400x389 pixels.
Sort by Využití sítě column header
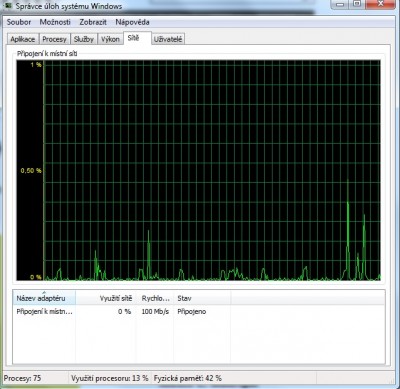[x=106, y=298]
